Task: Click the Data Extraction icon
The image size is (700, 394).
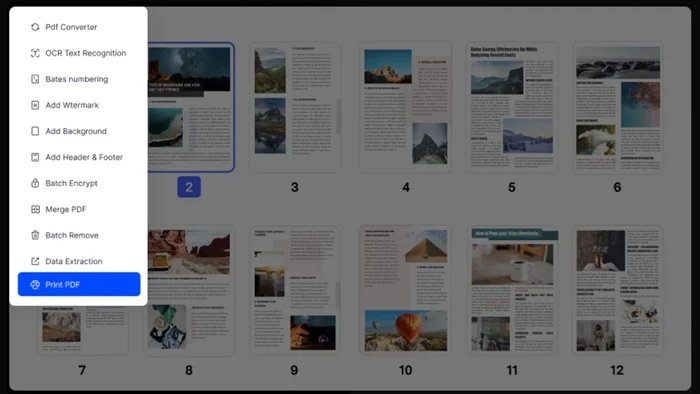Action: pos(35,261)
